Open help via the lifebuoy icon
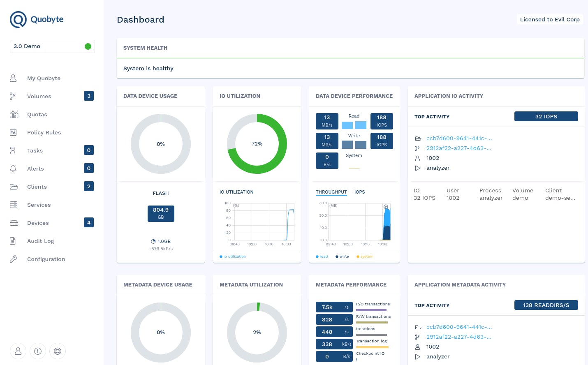This screenshot has height=365, width=588. [58, 351]
